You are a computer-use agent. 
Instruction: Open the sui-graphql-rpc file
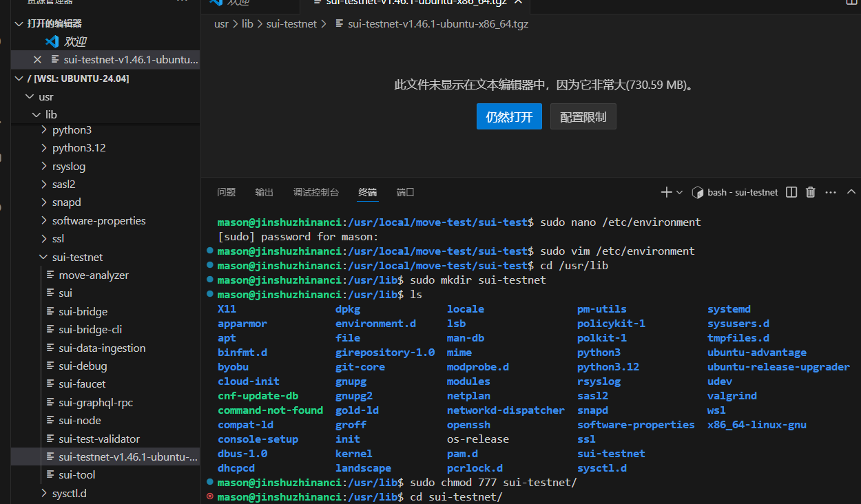[96, 403]
